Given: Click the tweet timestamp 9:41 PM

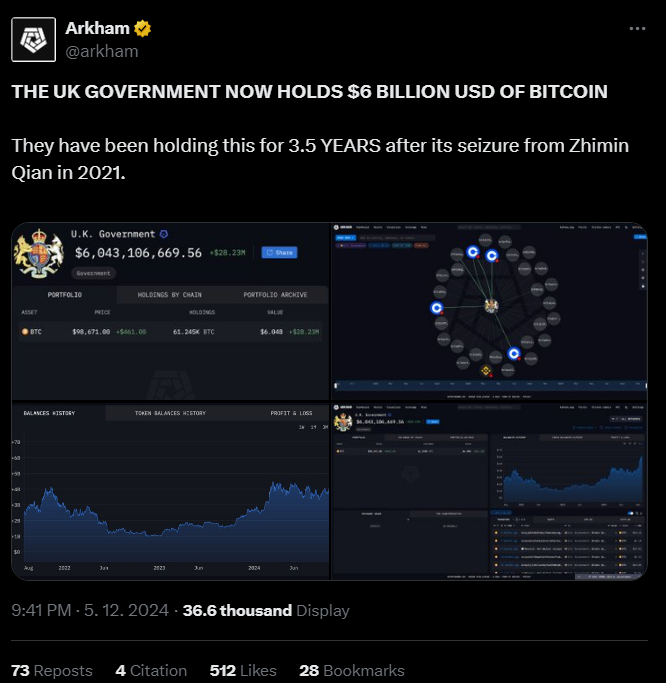Looking at the screenshot, I should click(x=41, y=610).
